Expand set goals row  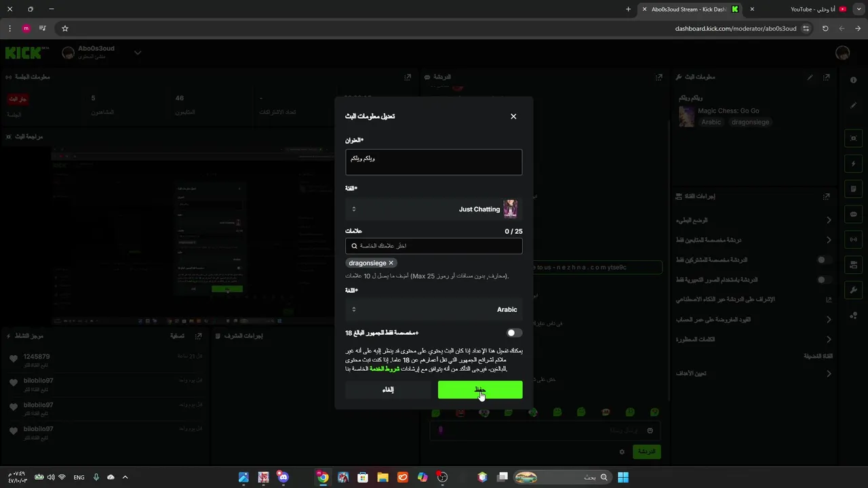[x=753, y=373]
